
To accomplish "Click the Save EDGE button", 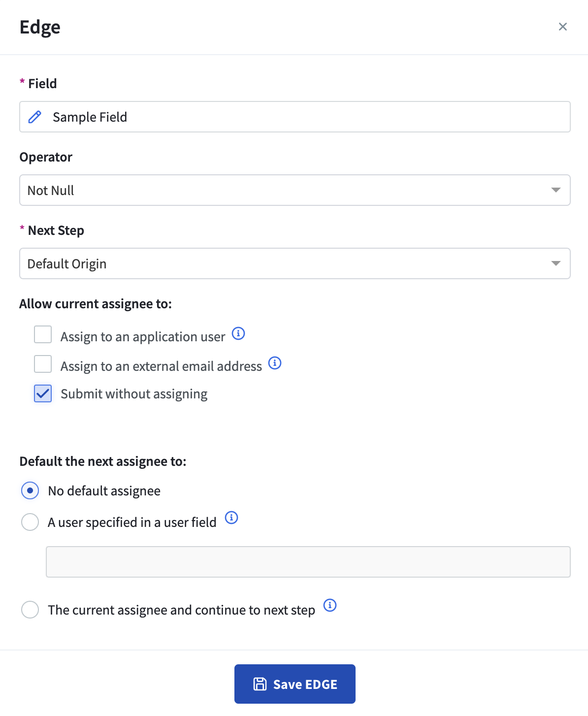I will (x=295, y=684).
